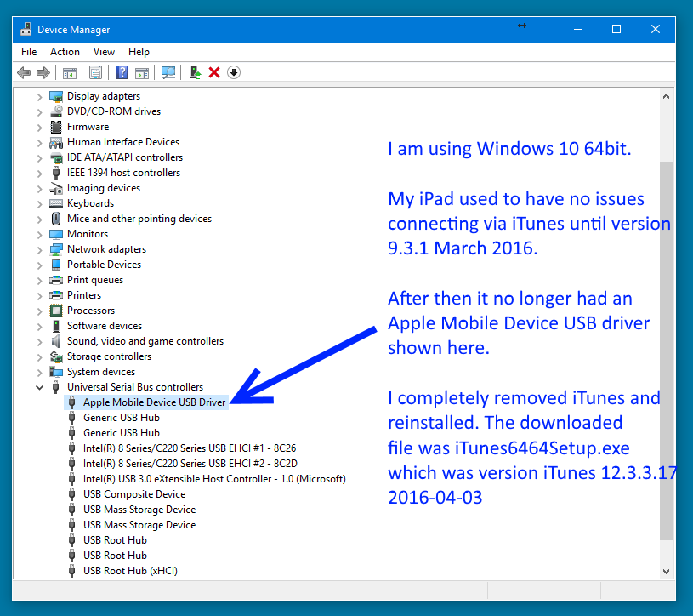Click the Monitors category icon

point(56,234)
